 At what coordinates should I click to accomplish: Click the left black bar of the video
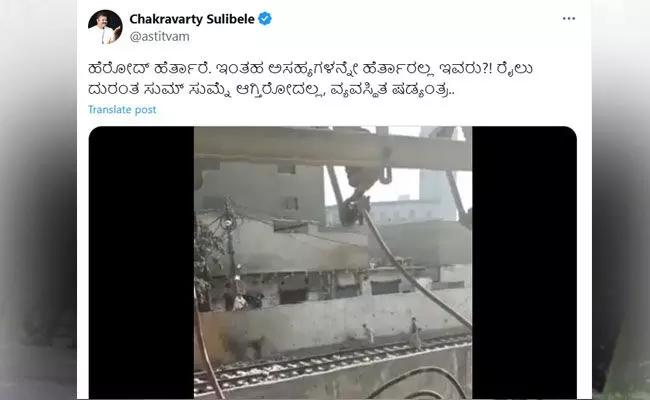(x=141, y=263)
